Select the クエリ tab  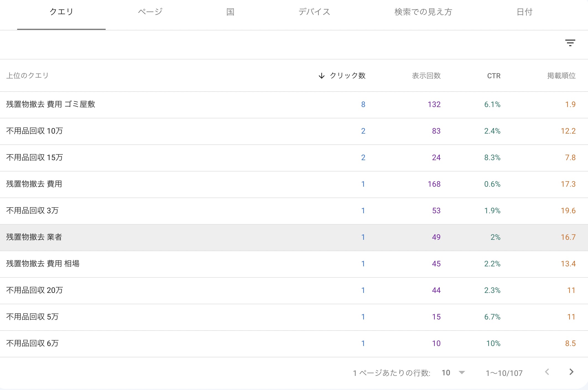click(61, 12)
